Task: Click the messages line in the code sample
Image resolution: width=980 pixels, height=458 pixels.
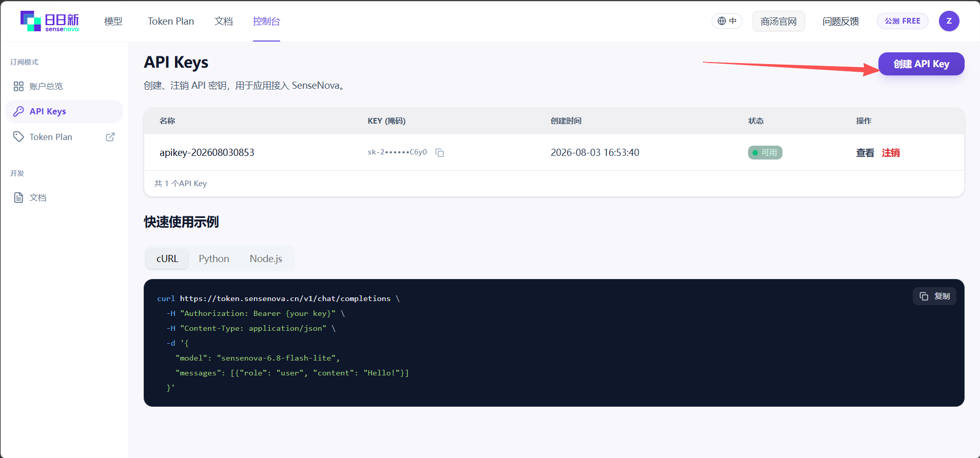Action: (x=292, y=373)
